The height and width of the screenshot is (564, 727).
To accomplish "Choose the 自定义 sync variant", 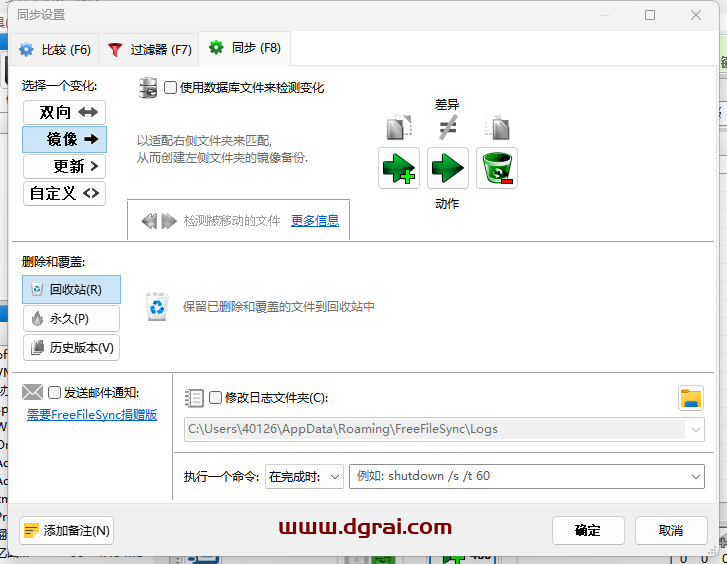I will point(64,193).
